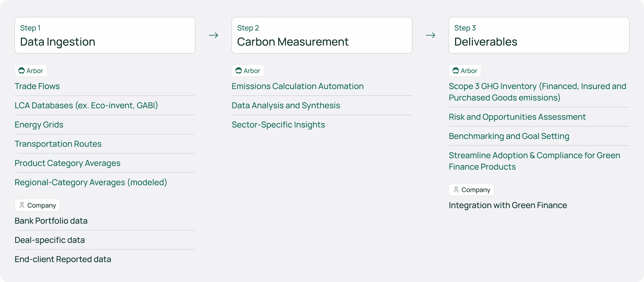The height and width of the screenshot is (282, 644).
Task: Select the Step 1 Data Ingestion card
Action: click(x=105, y=35)
